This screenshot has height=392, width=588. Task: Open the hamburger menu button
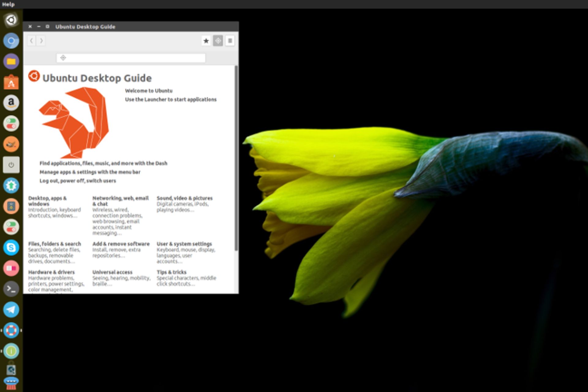pos(230,41)
